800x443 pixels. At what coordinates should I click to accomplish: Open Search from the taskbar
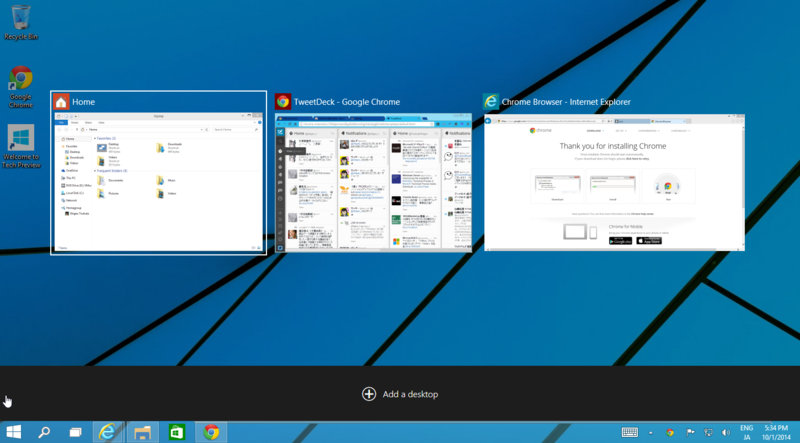[44, 432]
